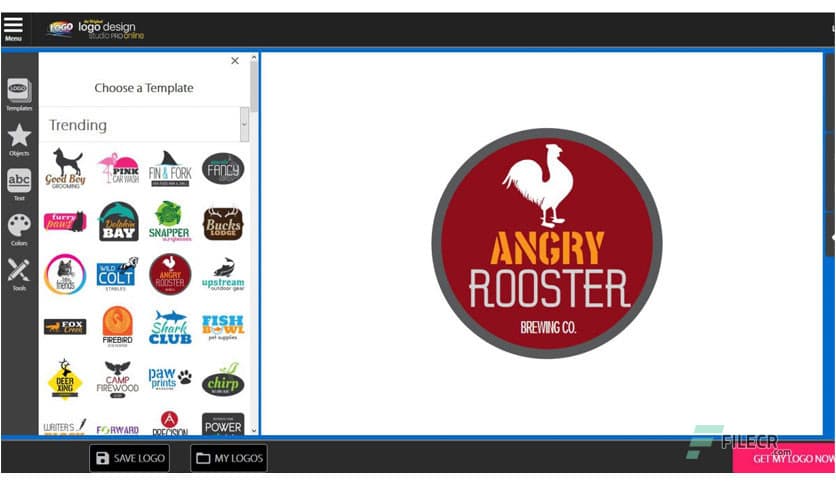
Task: Choose the Fin & Fork template
Action: [170, 168]
